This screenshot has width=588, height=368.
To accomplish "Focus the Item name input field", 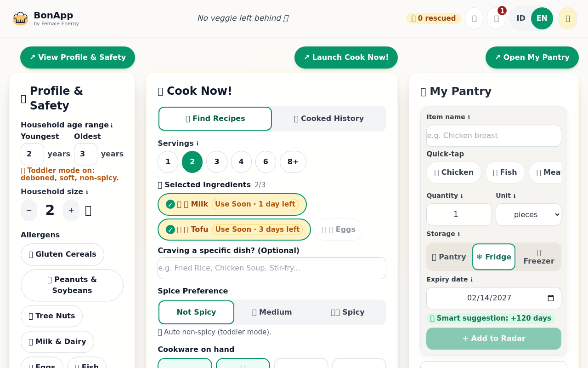I will (494, 136).
